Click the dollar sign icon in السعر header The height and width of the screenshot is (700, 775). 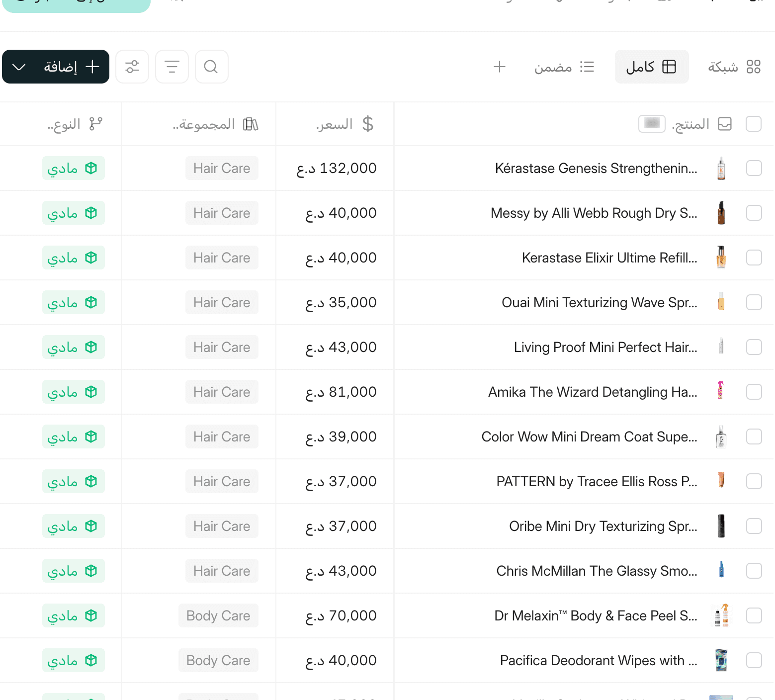(368, 124)
